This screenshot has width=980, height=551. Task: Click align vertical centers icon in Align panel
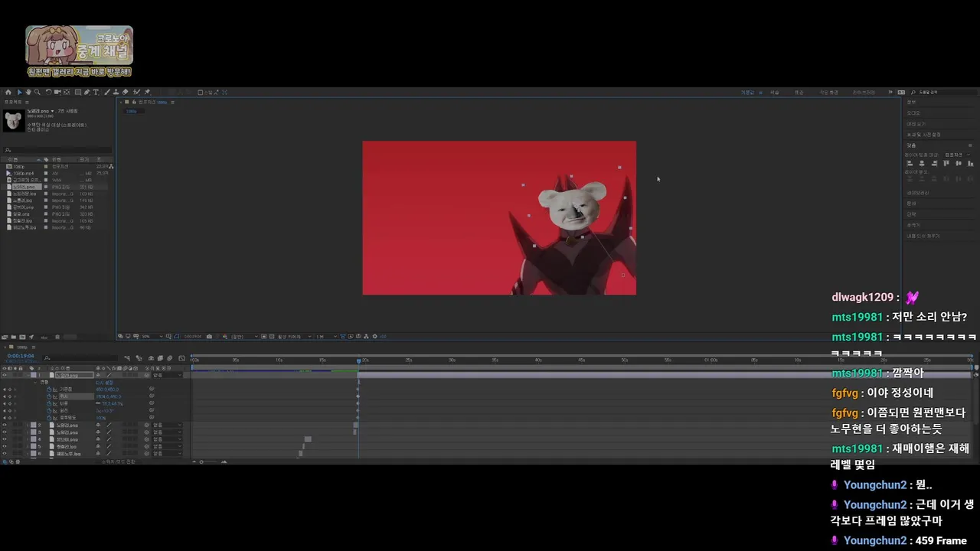[959, 163]
